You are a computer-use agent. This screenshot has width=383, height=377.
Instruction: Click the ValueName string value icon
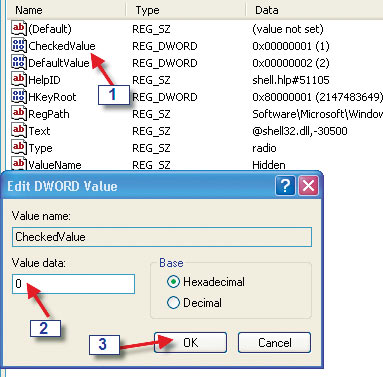click(19, 163)
